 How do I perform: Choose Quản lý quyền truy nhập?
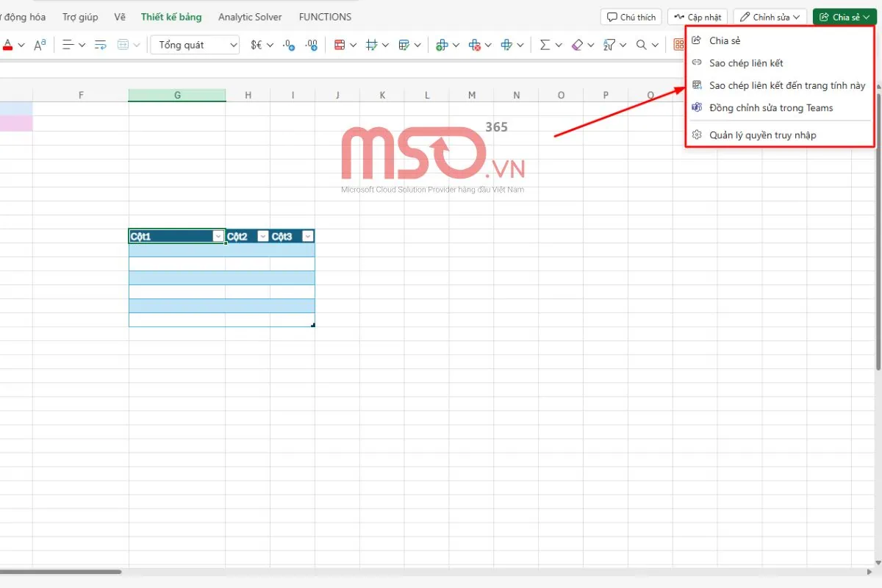762,135
